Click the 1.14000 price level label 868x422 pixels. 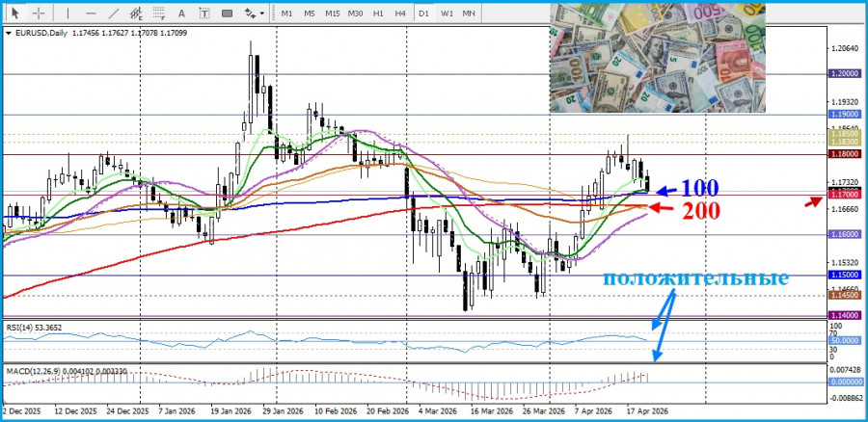coord(844,315)
